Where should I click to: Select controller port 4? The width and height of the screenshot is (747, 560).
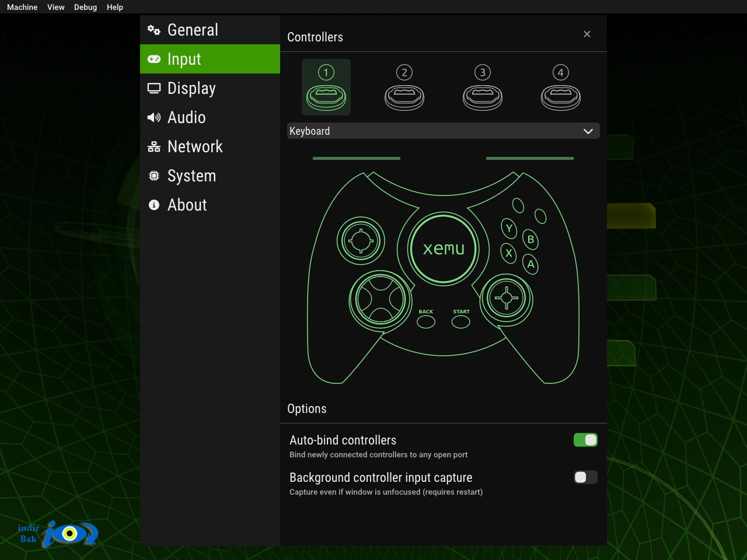pos(561,87)
